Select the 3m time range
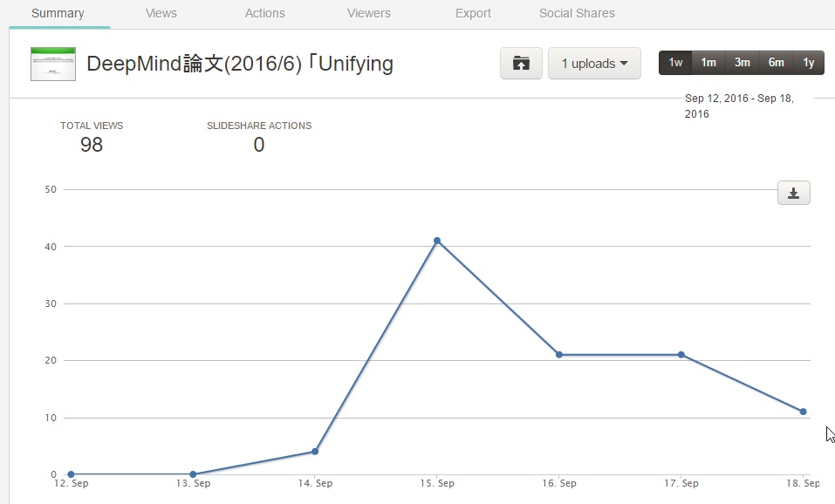The width and height of the screenshot is (835, 504). [x=742, y=62]
